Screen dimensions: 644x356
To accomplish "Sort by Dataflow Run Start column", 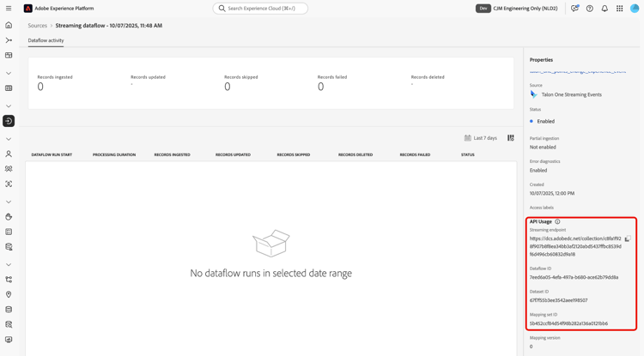I will [52, 154].
